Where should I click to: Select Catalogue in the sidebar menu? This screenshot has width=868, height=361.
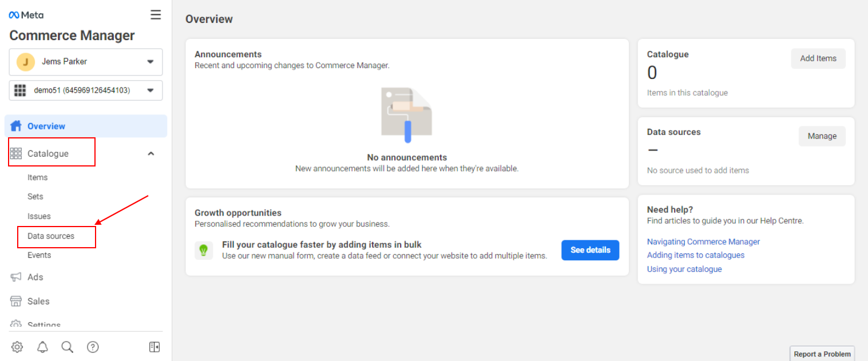click(48, 153)
